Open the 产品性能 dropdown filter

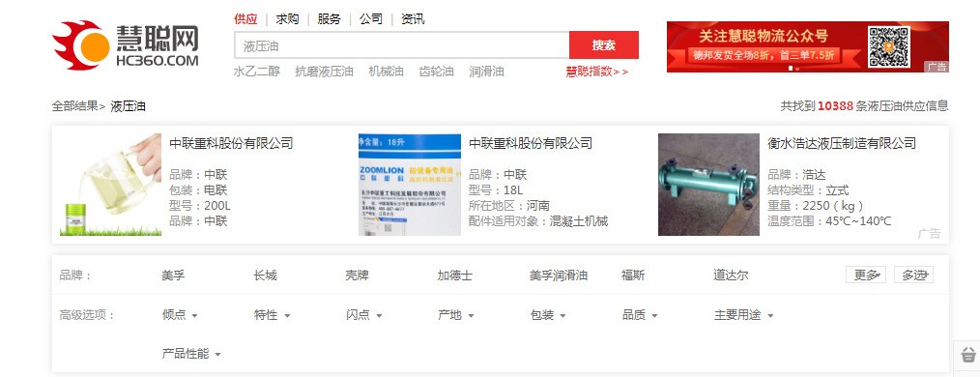click(x=191, y=354)
